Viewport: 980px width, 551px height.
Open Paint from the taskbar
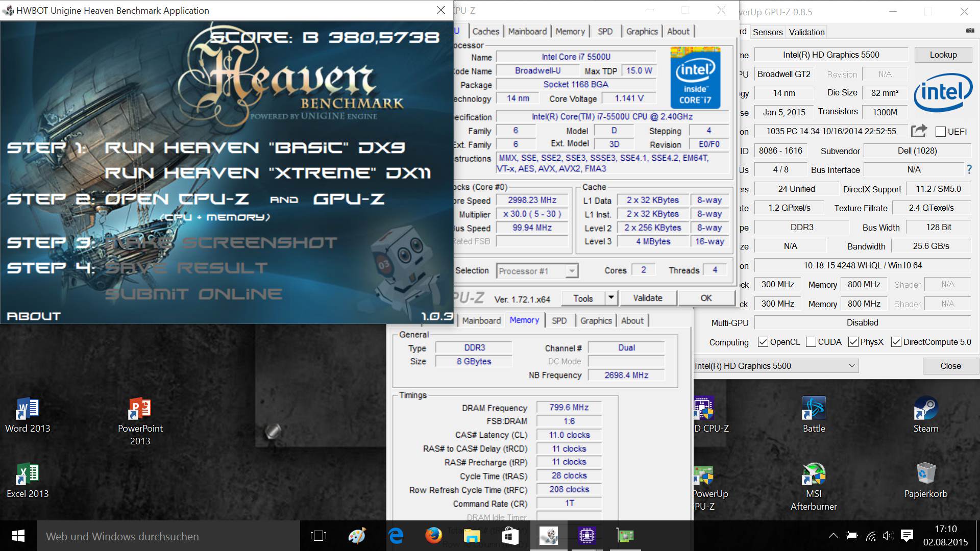point(357,536)
